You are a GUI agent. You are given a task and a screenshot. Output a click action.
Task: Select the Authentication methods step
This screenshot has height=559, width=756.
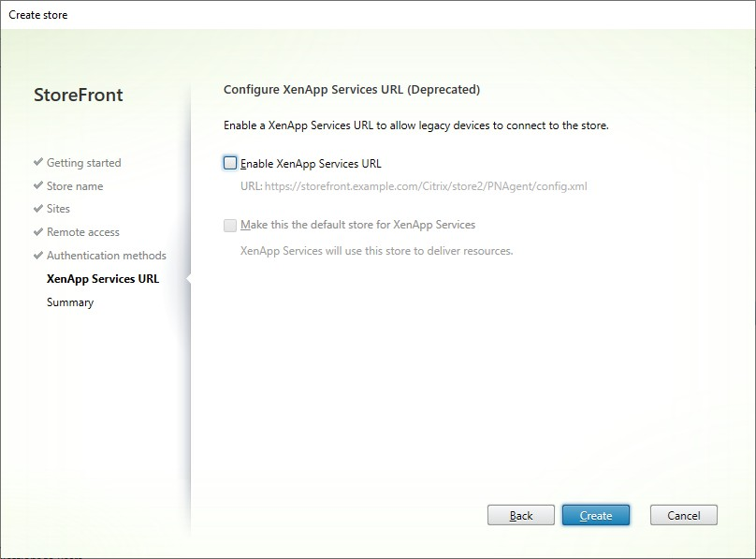point(107,256)
